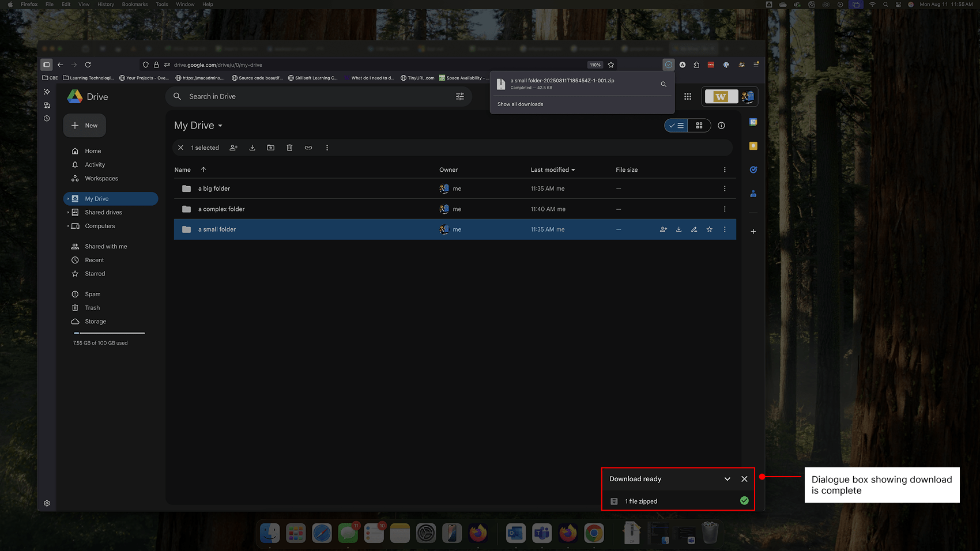
Task: Copy link using the link icon
Action: [308, 148]
